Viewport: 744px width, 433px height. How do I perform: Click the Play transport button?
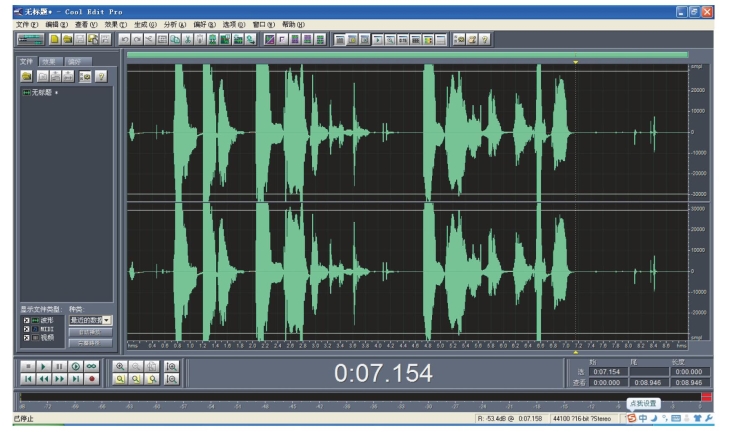[43, 366]
